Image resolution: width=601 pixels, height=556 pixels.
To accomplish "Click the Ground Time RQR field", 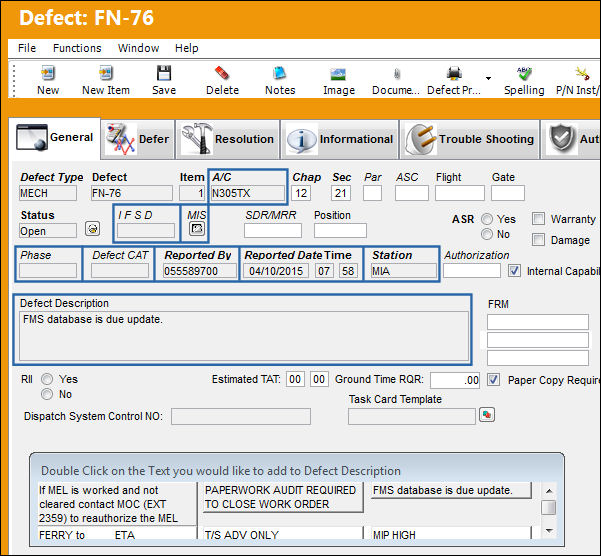I will click(455, 380).
